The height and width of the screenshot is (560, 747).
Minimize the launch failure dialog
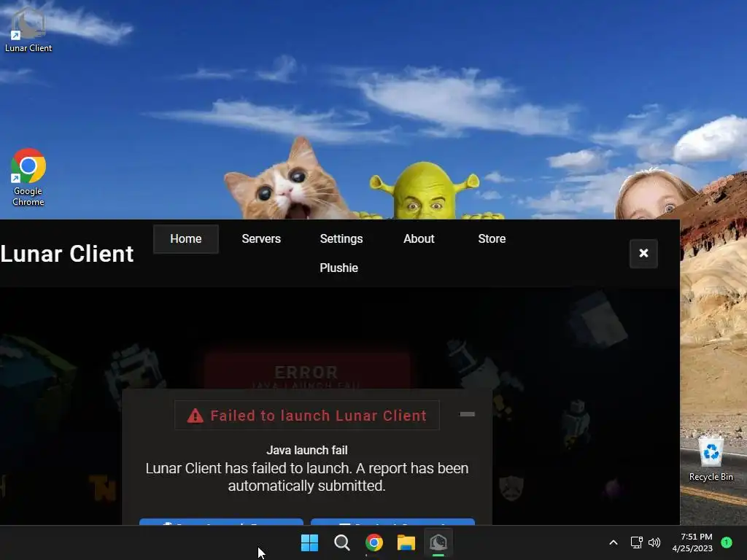coord(468,414)
